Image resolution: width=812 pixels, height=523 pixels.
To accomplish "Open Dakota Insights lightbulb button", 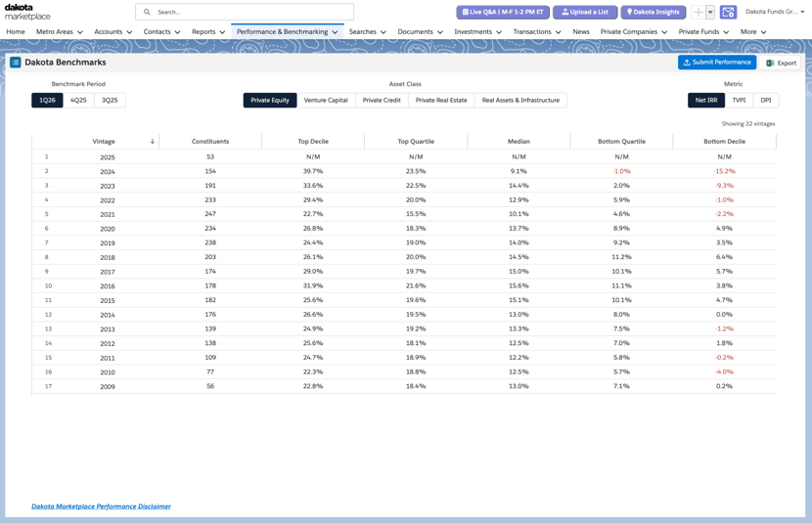I will [653, 12].
